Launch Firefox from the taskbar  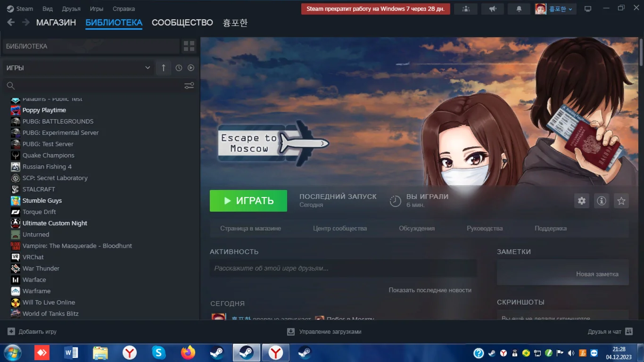tap(188, 353)
